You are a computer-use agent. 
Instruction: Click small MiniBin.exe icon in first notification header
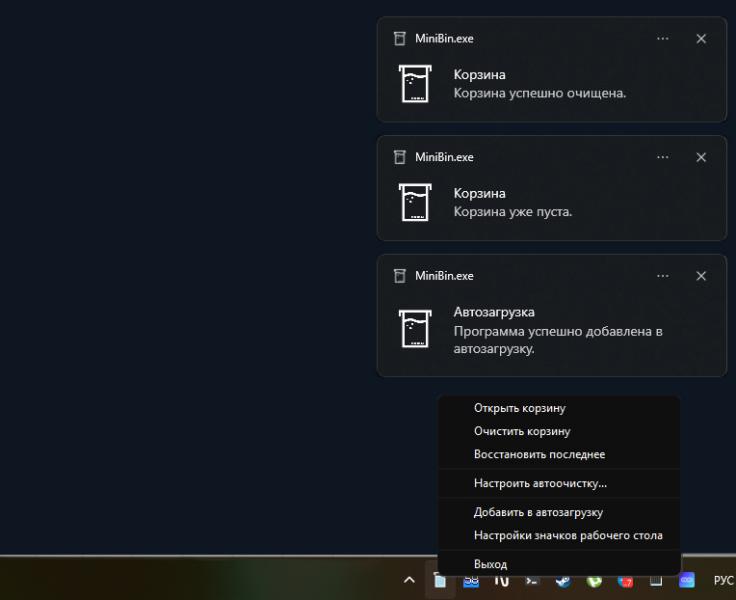[399, 38]
